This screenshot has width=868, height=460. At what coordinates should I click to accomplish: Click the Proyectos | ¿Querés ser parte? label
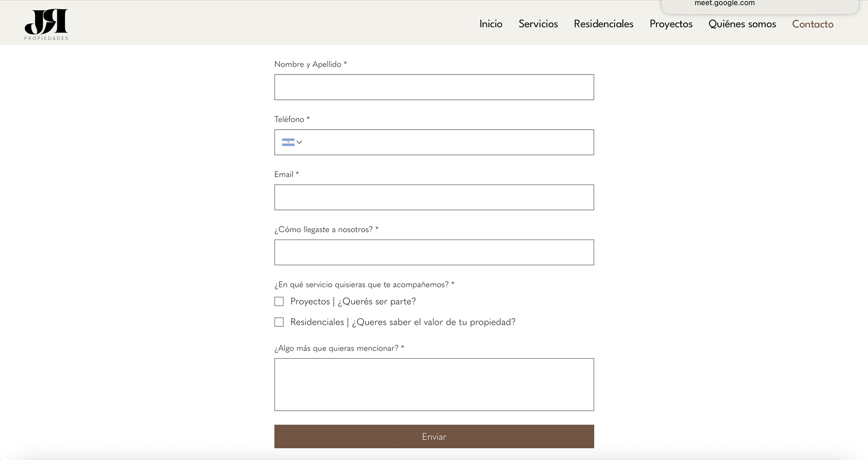click(353, 301)
